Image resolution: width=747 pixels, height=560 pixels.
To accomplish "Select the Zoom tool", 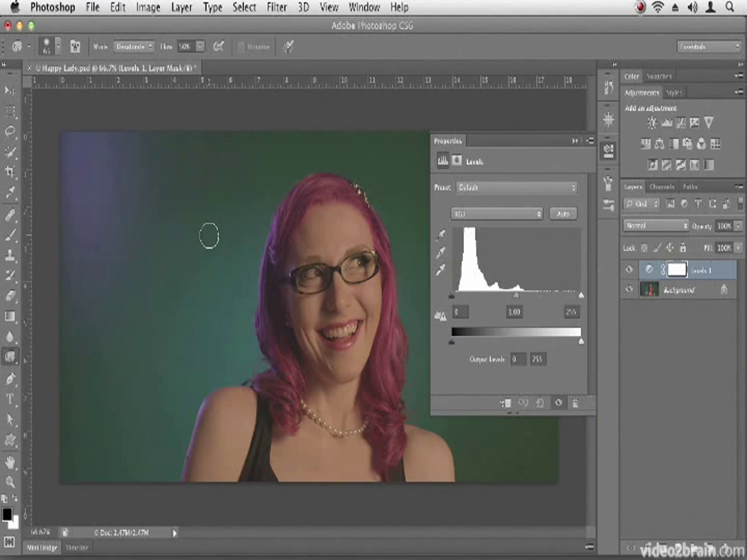I will (x=10, y=482).
